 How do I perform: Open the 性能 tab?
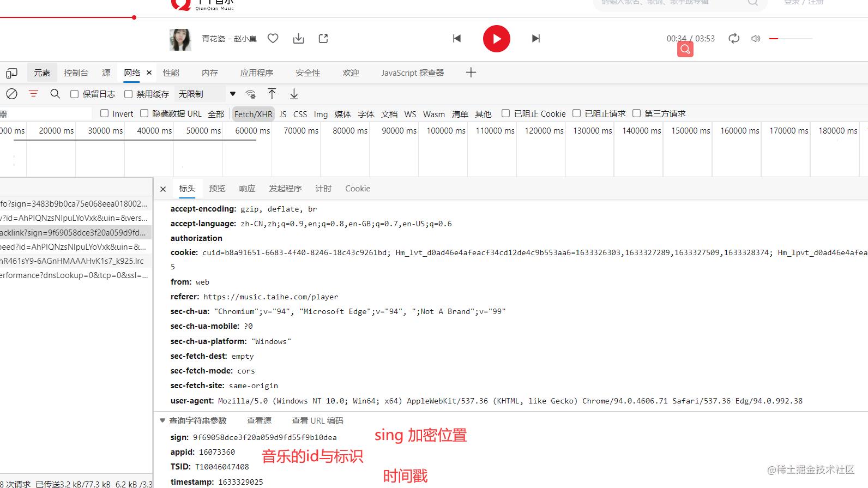pyautogui.click(x=171, y=73)
